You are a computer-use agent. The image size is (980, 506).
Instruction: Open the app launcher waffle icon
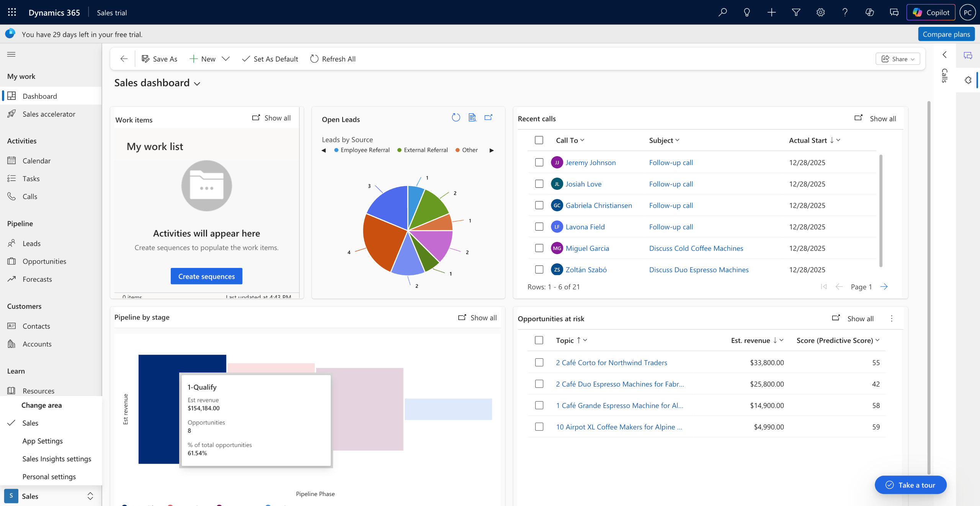[12, 12]
